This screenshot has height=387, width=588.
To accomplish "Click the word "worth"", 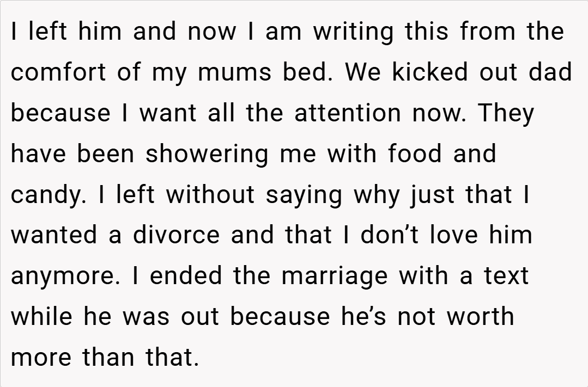I will coord(480,317).
